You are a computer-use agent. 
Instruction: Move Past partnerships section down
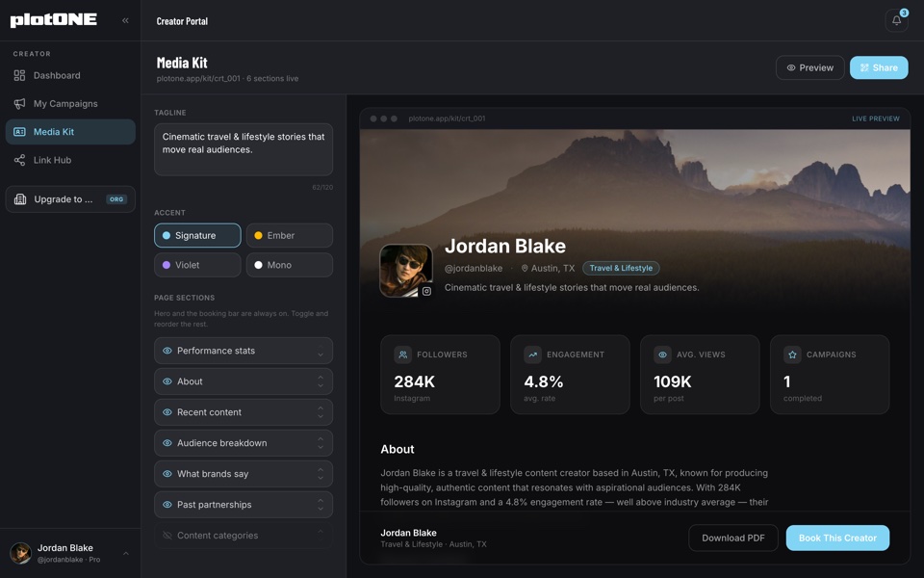[x=321, y=509]
